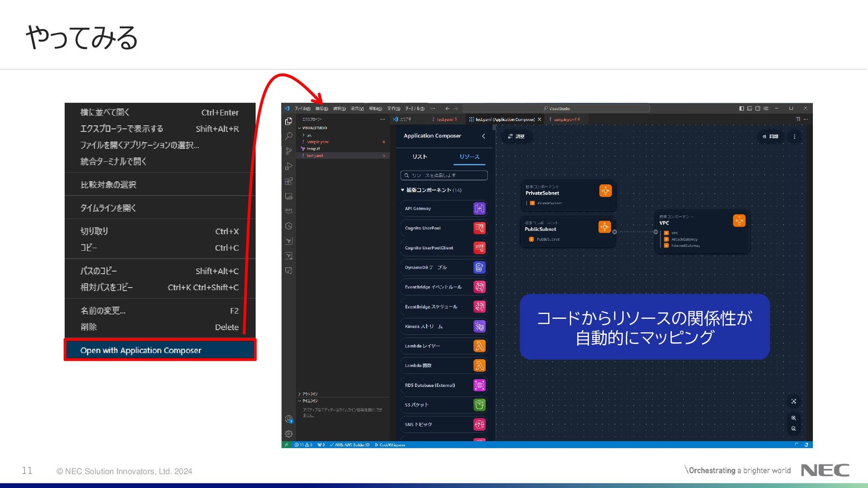Image resolution: width=868 pixels, height=488 pixels.
Task: Open the ターミナル menu
Action: pos(415,108)
